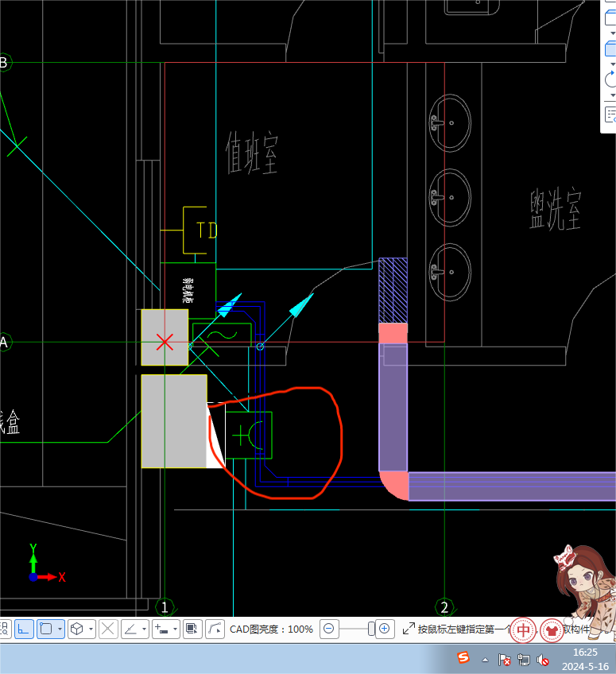This screenshot has height=674, width=616.
Task: Expand dropdown under rotate view icon
Action: tap(613, 95)
